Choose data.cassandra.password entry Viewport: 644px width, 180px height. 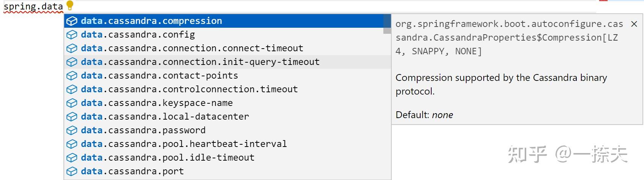(227, 130)
